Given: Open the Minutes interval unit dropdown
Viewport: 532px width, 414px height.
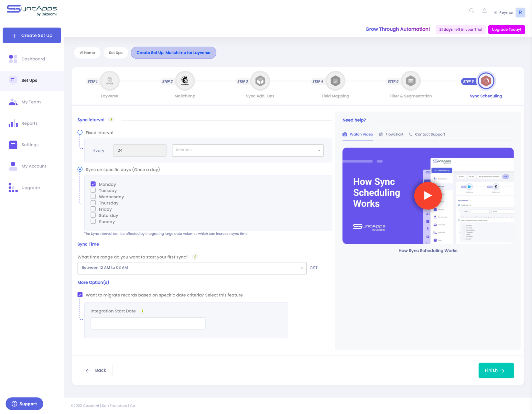Looking at the screenshot, I should (x=248, y=150).
